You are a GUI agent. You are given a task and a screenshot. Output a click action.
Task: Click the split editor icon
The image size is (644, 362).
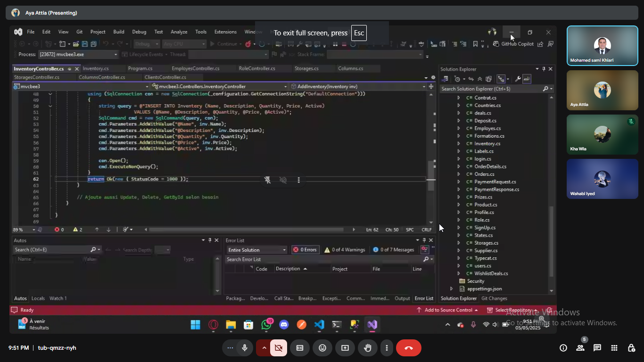pos(431,87)
